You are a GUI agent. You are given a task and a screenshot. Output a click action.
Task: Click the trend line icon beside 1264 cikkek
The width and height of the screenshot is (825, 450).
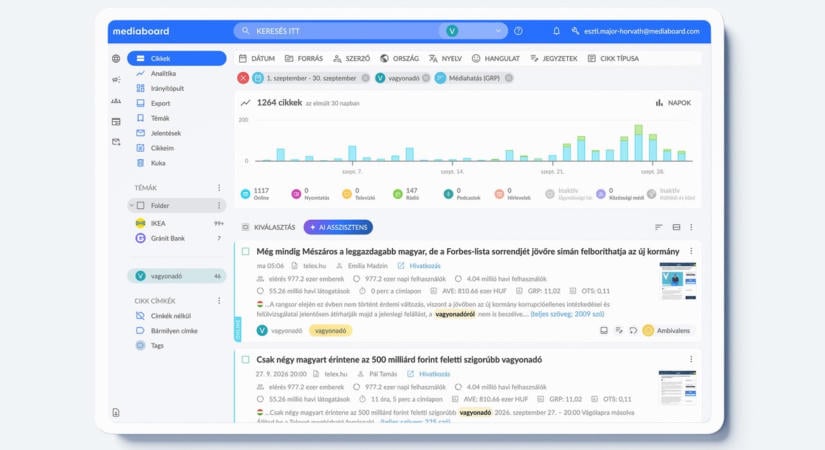point(245,103)
